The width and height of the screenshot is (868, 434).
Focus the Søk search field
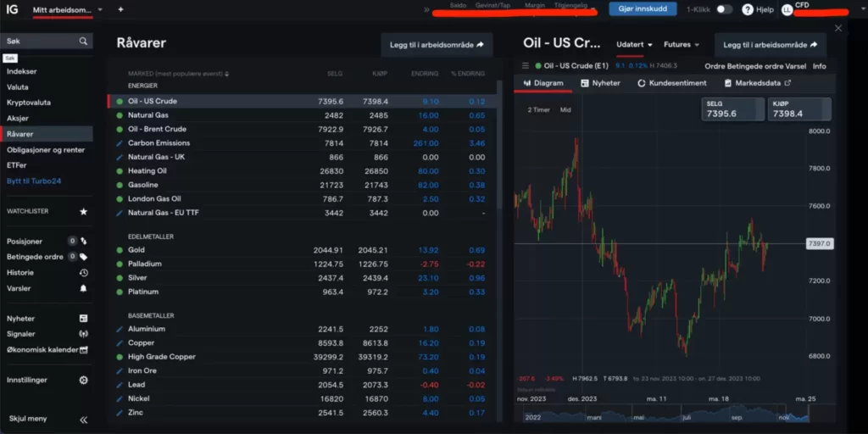47,41
